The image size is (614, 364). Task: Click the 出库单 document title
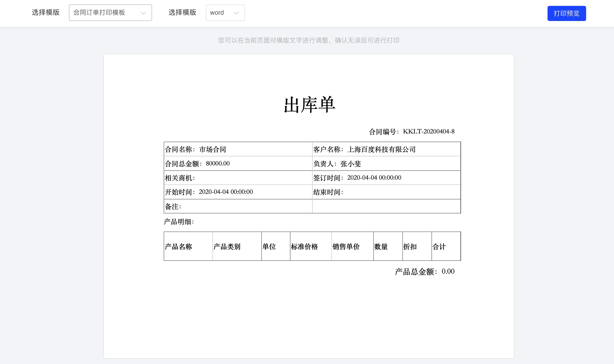tap(309, 105)
